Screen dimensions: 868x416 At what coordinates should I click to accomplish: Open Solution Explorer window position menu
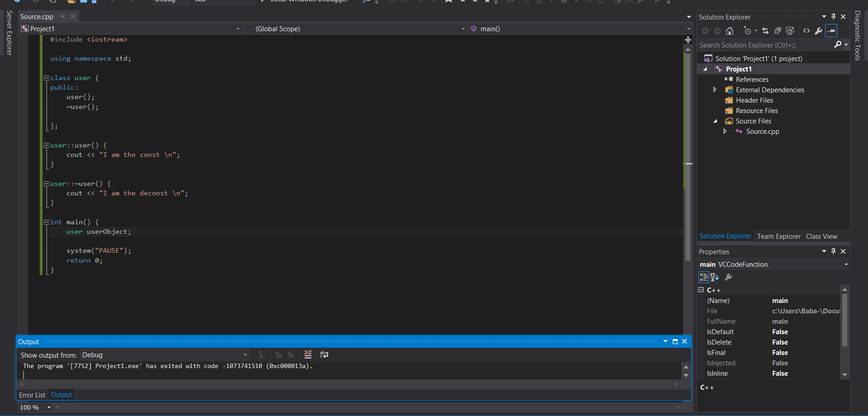(x=824, y=17)
